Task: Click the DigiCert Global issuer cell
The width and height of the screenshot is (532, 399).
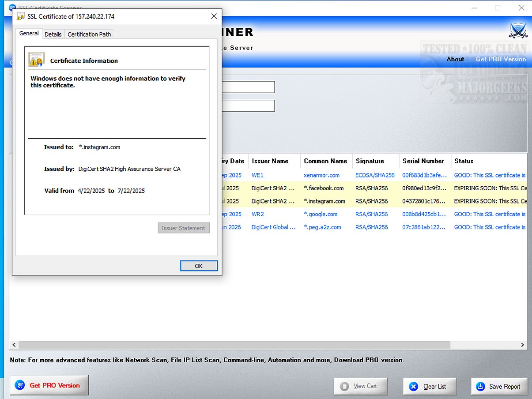Action: point(273,227)
